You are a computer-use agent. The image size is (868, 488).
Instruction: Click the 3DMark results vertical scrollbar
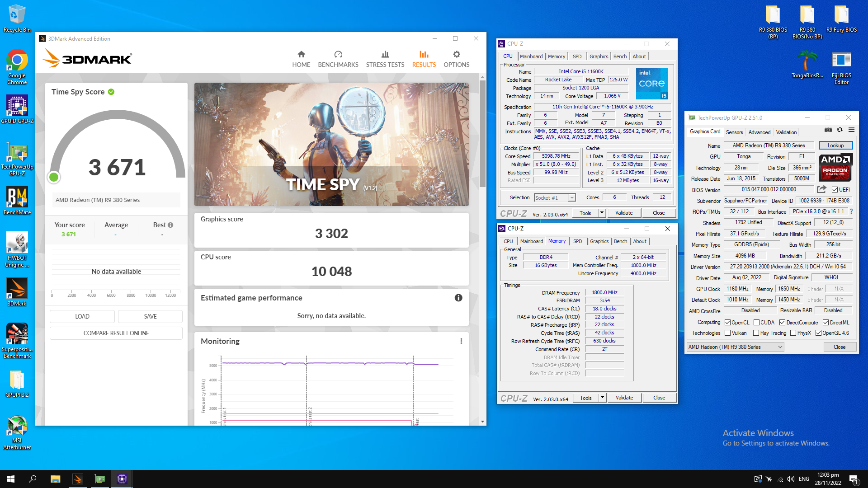pyautogui.click(x=483, y=133)
